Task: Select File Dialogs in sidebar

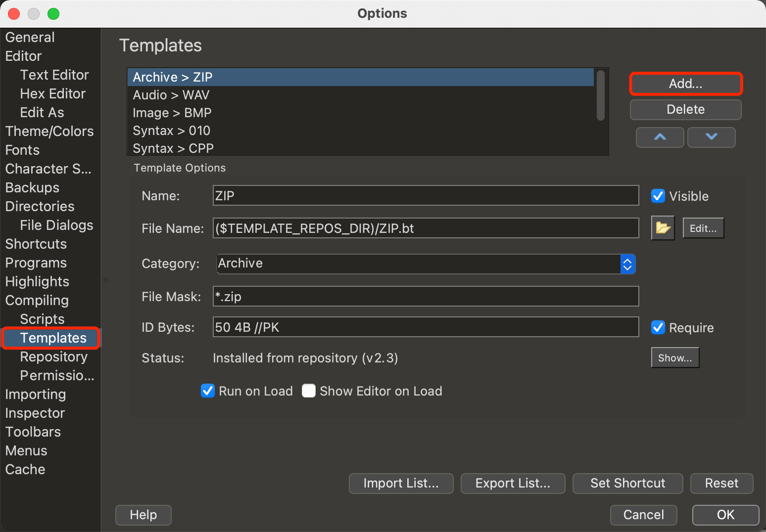Action: tap(56, 225)
